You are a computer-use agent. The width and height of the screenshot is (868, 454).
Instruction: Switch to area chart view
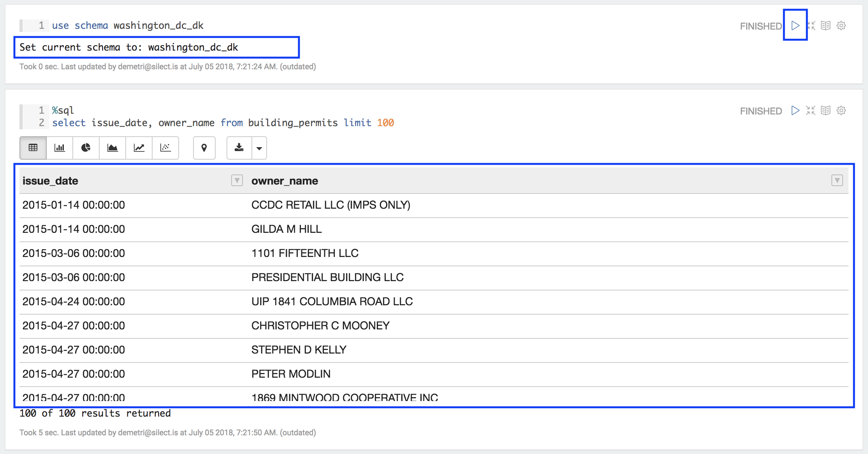112,148
